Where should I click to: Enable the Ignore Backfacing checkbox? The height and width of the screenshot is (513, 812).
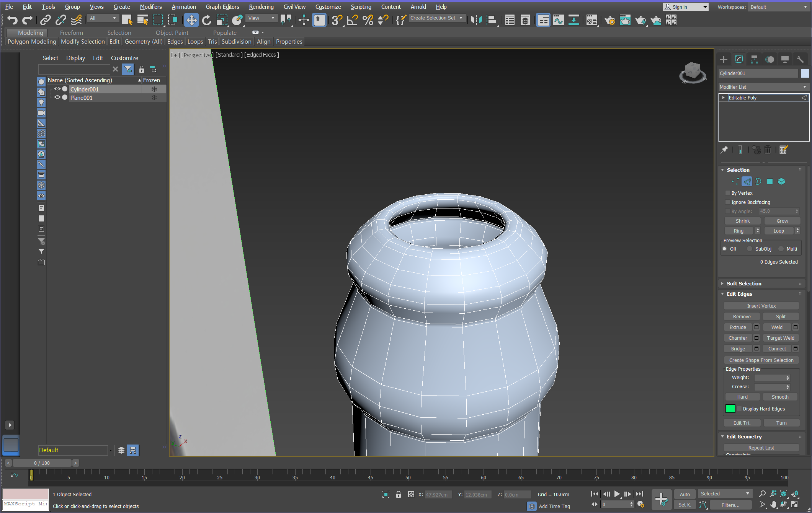[728, 202]
